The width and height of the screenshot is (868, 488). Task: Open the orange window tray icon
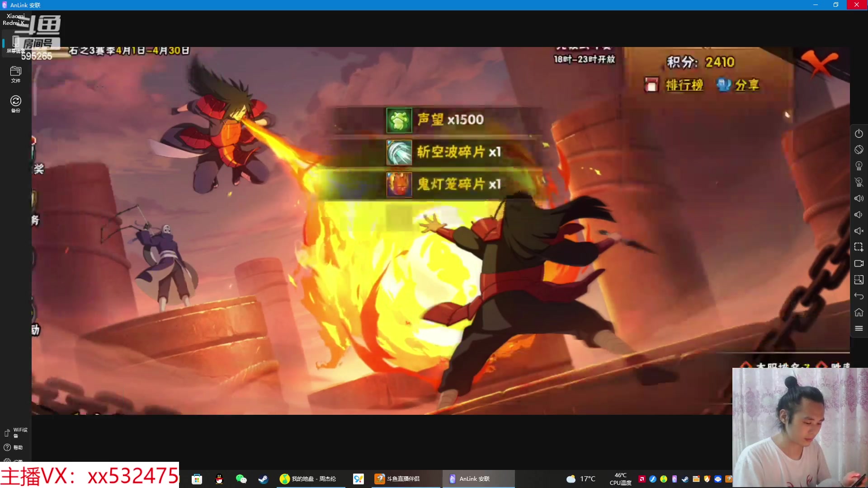click(696, 479)
